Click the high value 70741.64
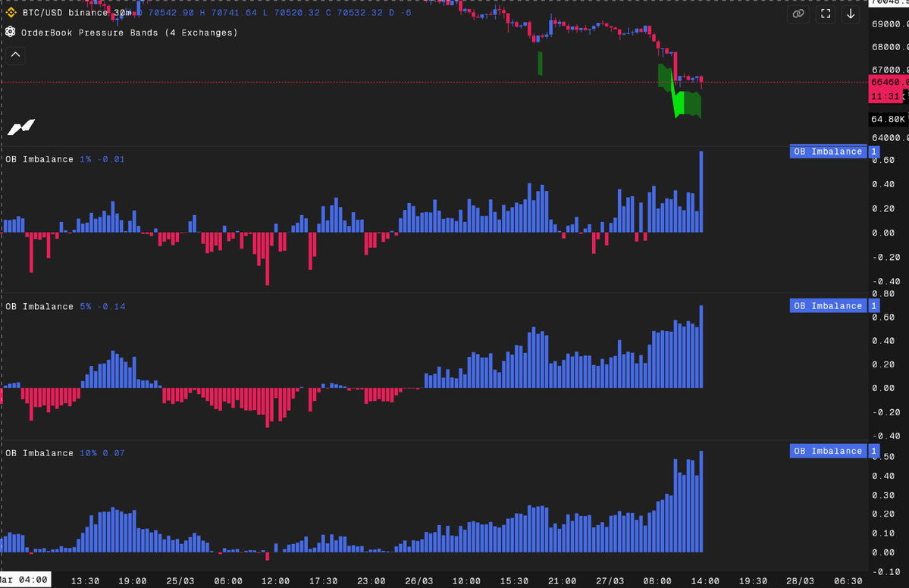The height and width of the screenshot is (588, 909). pyautogui.click(x=234, y=12)
